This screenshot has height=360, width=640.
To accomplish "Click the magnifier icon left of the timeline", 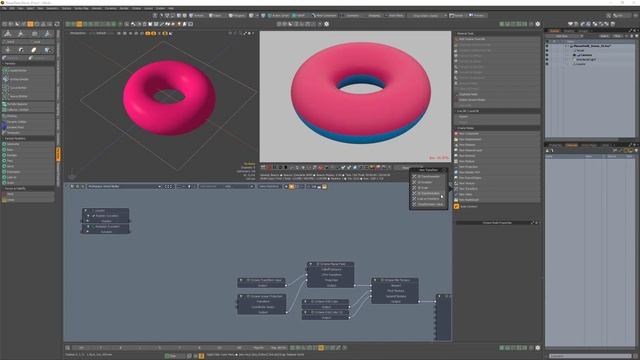I will tap(68, 348).
